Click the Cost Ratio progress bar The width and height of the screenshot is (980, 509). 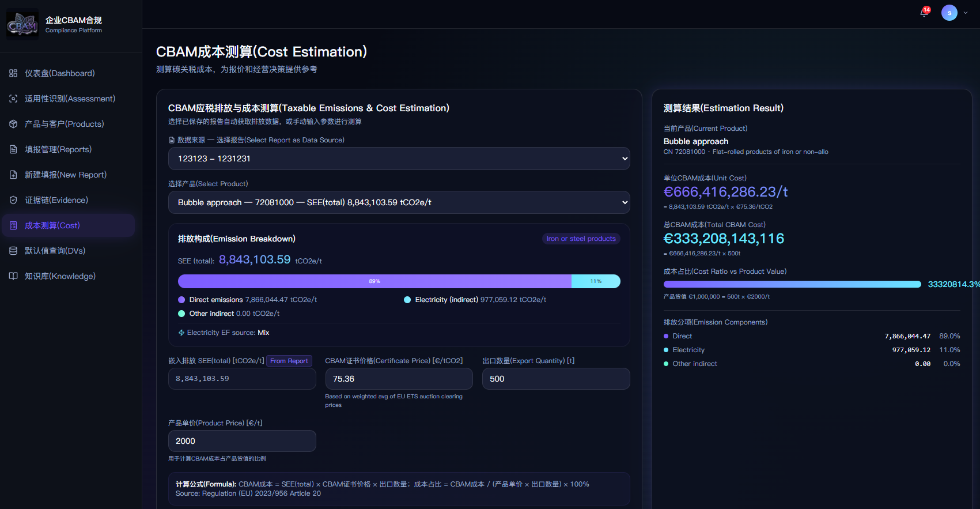pyautogui.click(x=792, y=284)
